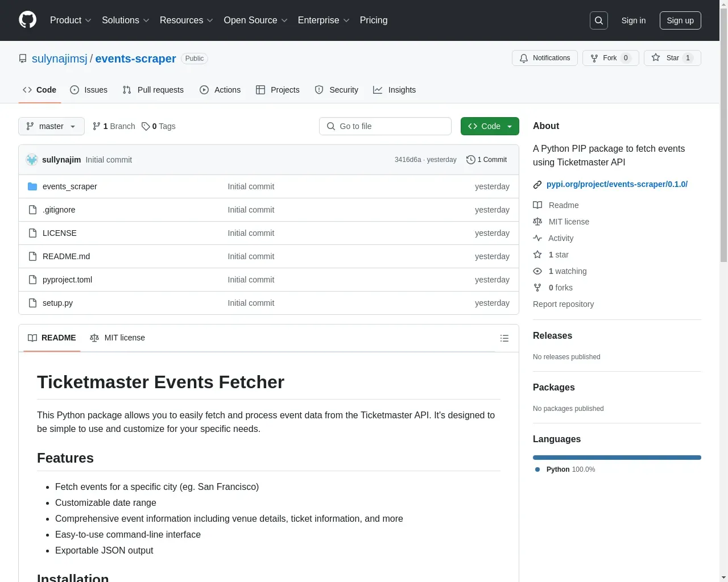Open the Security tab
728x582 pixels.
pyautogui.click(x=337, y=90)
